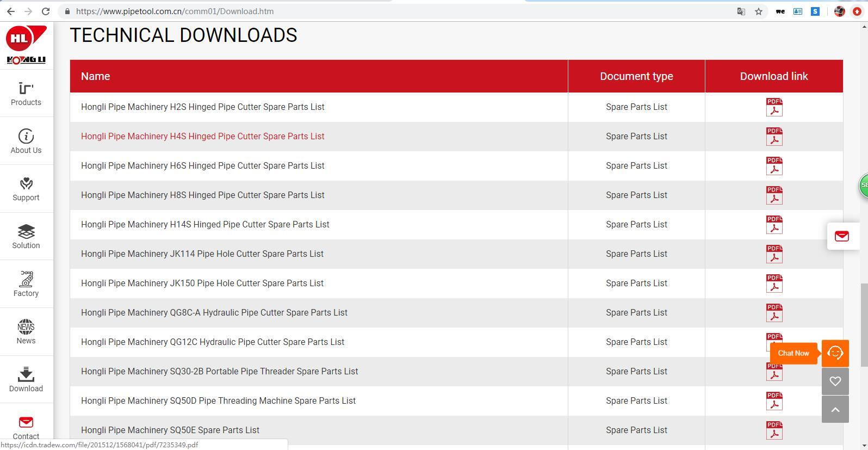Download the SQ50D Pipe Threading Machine PDF

coord(774,401)
